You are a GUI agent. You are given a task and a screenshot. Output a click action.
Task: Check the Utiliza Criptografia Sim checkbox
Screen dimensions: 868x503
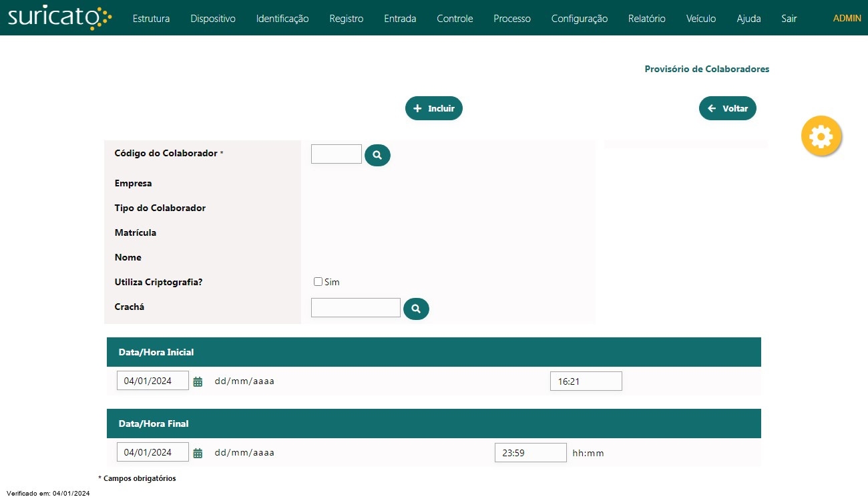pos(318,282)
